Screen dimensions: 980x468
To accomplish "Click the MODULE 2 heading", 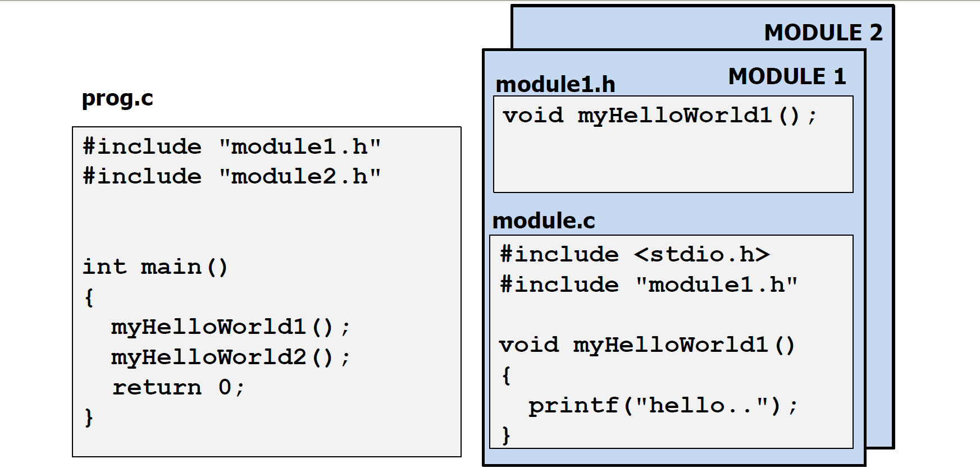I will 823,33.
